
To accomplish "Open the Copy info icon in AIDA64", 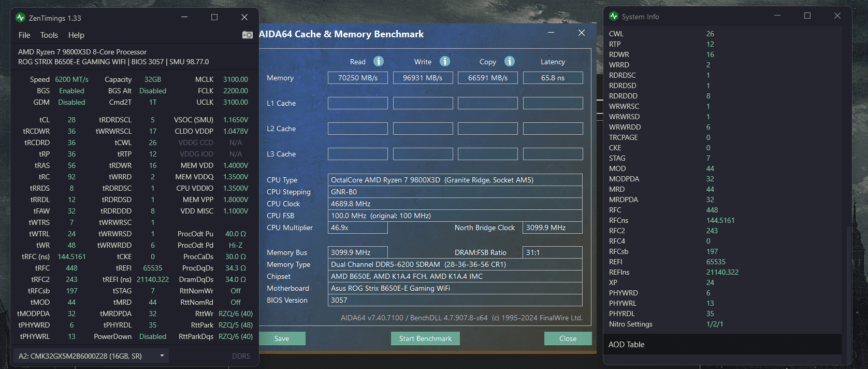I will pos(510,61).
